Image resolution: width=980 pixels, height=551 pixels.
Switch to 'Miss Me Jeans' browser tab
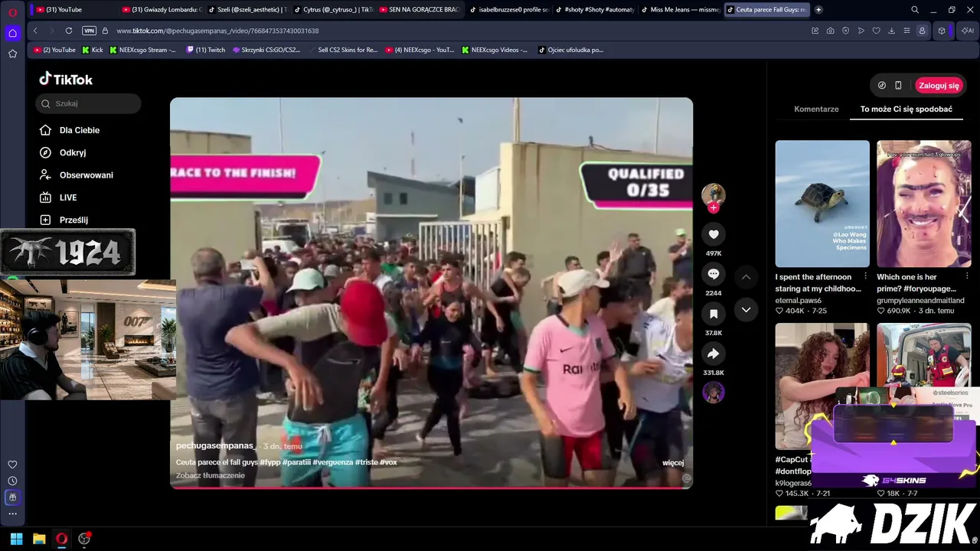[x=680, y=10]
